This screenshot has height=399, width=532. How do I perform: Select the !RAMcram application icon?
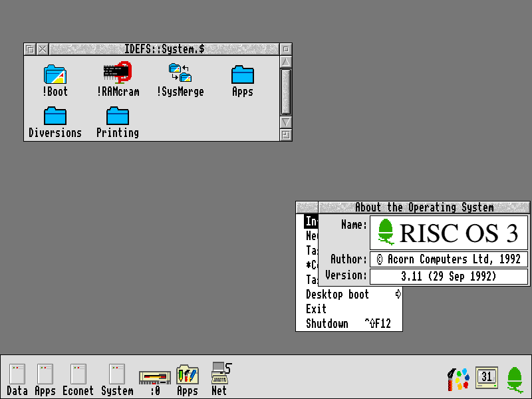[118, 78]
